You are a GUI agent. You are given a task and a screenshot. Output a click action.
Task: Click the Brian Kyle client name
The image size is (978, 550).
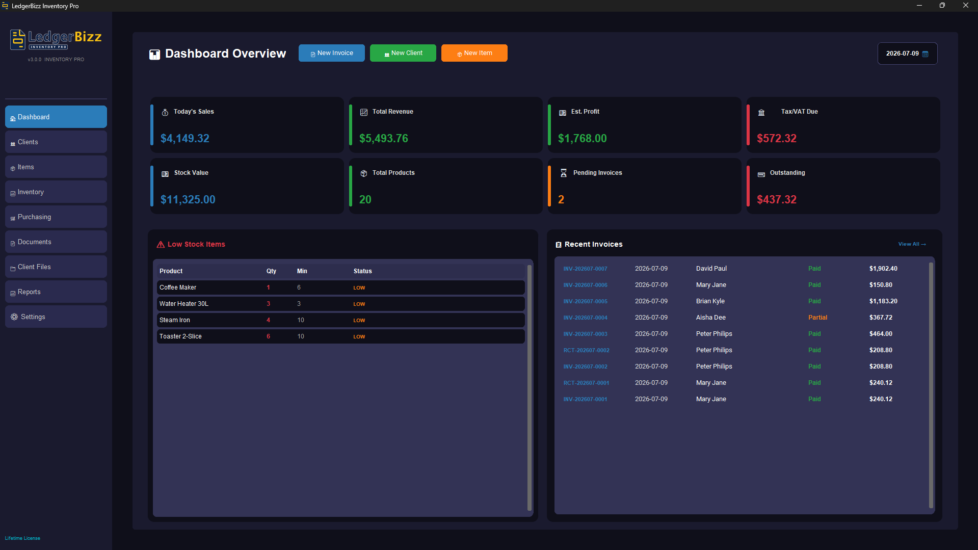[710, 301]
